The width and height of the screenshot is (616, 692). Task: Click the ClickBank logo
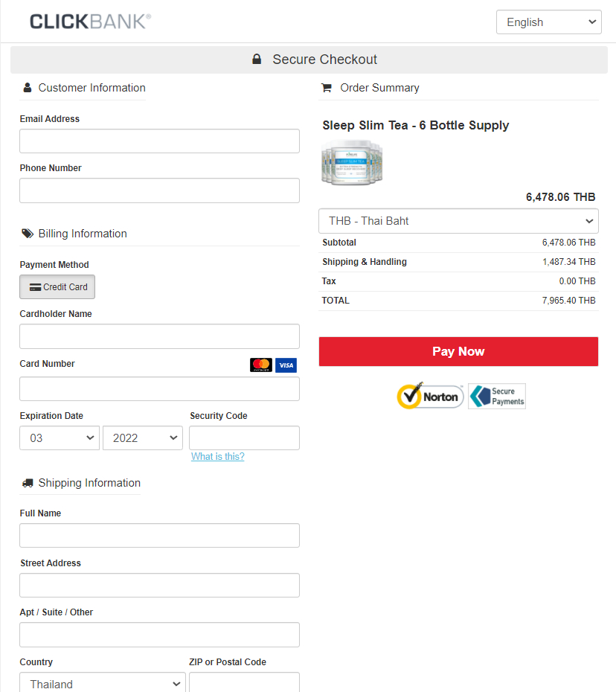[x=90, y=22]
